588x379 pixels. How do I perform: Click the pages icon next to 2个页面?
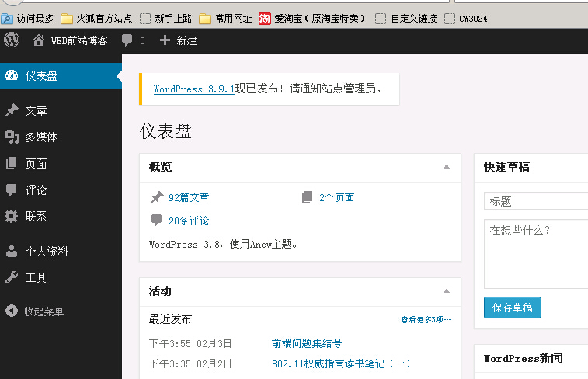point(307,197)
